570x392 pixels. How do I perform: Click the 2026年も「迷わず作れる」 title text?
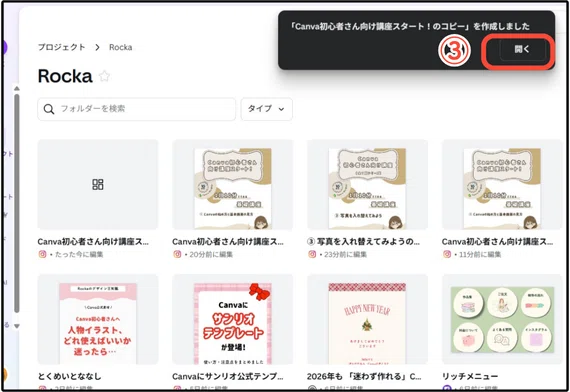click(364, 376)
